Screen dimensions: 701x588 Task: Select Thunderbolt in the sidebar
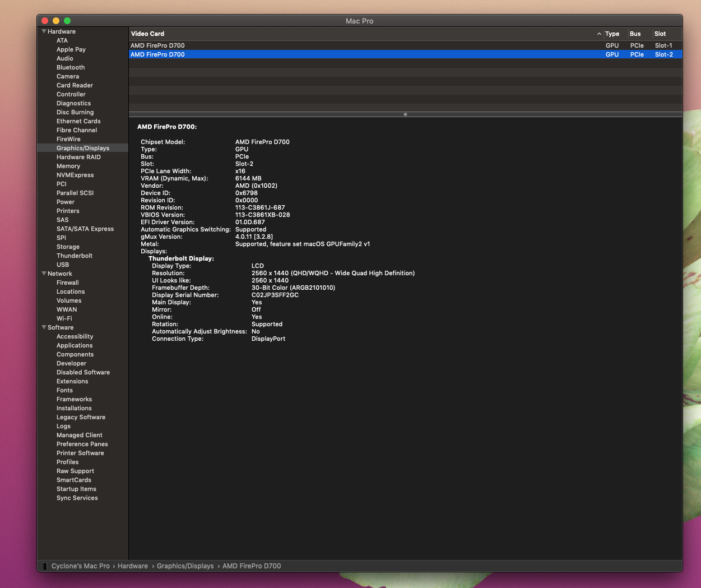[74, 256]
